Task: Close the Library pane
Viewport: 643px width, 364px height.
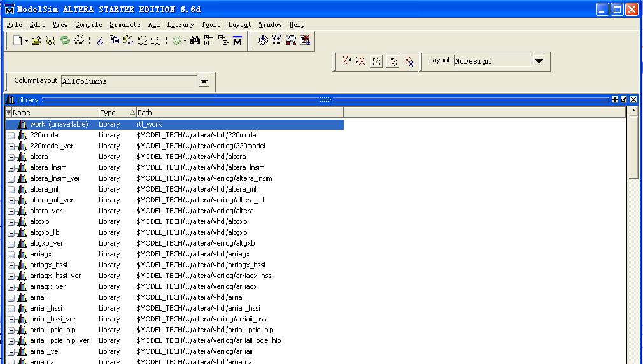Action: tap(633, 100)
